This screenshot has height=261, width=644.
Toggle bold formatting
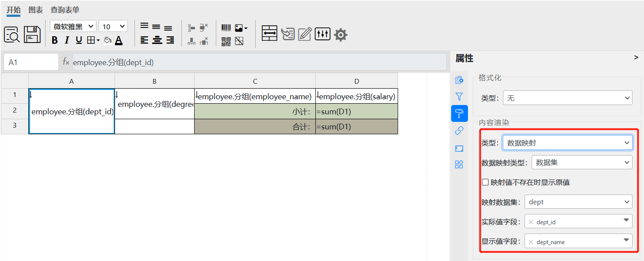55,40
